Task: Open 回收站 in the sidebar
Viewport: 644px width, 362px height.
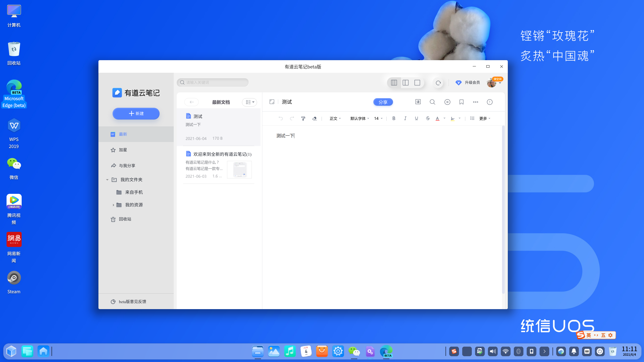Action: click(x=125, y=219)
